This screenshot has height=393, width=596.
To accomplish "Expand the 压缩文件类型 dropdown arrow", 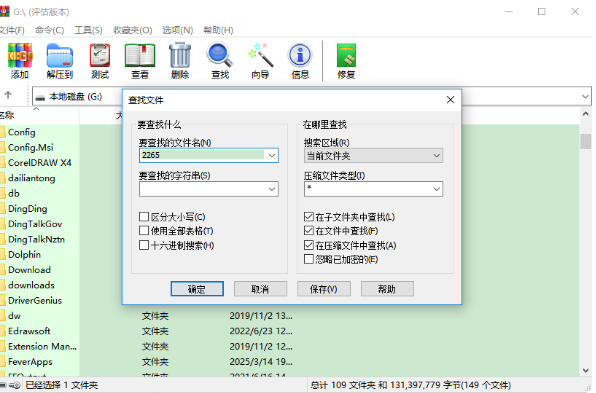I will coord(437,189).
